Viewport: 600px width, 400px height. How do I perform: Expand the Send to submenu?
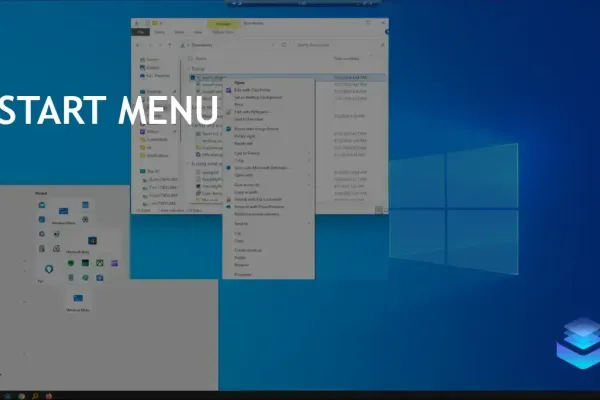pos(268,224)
